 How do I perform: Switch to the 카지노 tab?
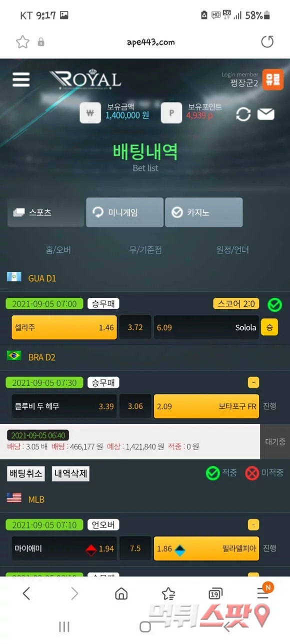(203, 212)
